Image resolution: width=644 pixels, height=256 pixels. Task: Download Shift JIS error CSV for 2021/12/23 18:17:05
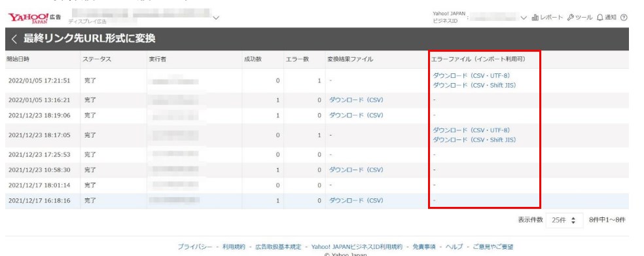(474, 139)
